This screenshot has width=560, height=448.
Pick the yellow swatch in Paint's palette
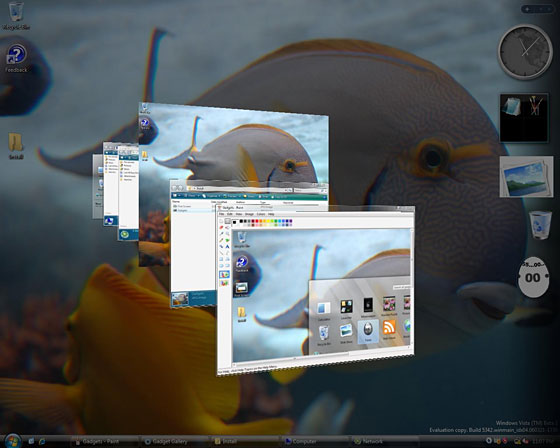coord(268,221)
